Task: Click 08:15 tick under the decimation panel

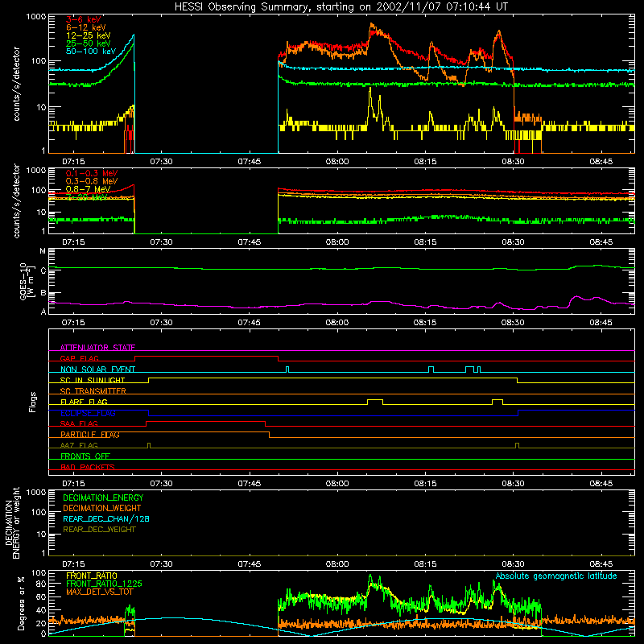Action: click(x=425, y=564)
